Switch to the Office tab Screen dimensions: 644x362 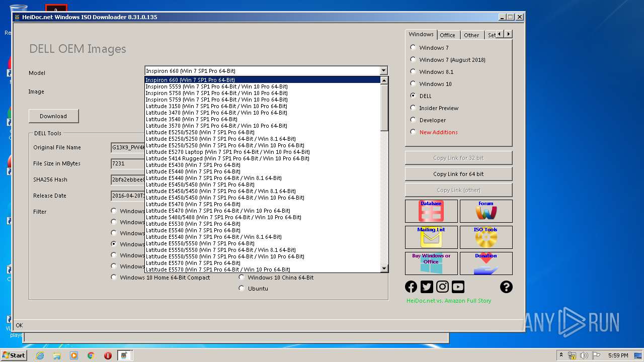447,35
